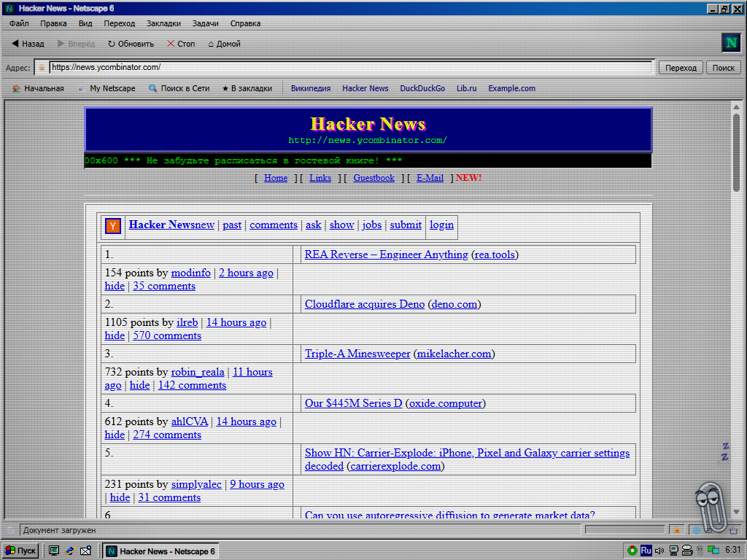Click the status bar icon left of Документ загружен
This screenshot has height=560, width=747.
pyautogui.click(x=10, y=530)
